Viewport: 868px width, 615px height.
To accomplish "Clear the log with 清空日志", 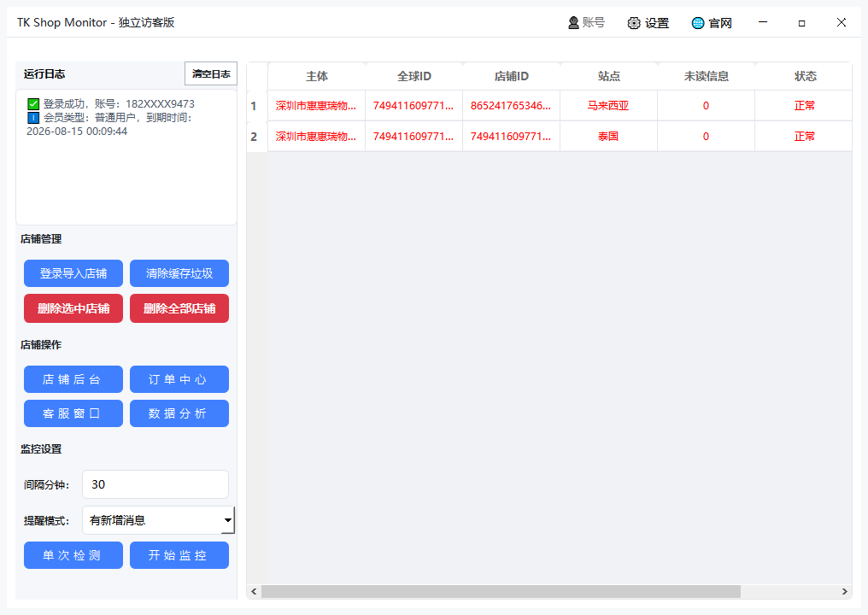I will click(211, 73).
